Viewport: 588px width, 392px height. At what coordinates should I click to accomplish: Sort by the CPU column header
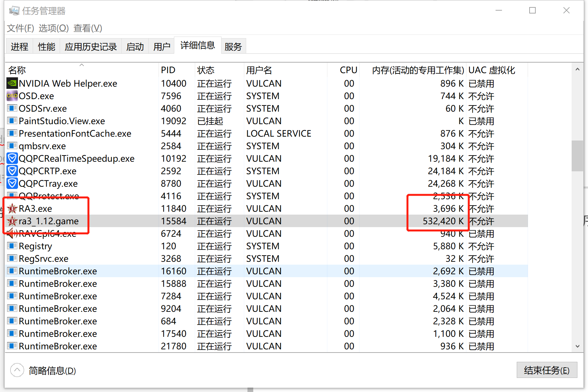(x=349, y=70)
